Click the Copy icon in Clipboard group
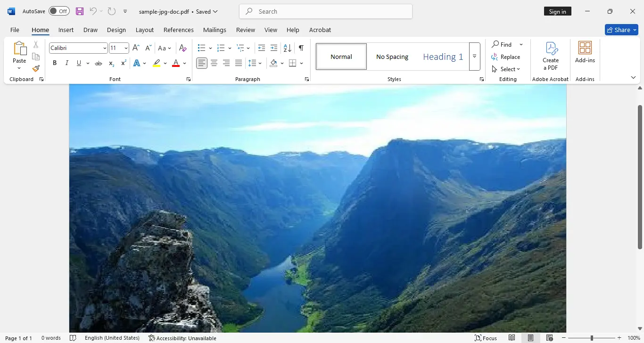This screenshot has width=644, height=343. [36, 57]
